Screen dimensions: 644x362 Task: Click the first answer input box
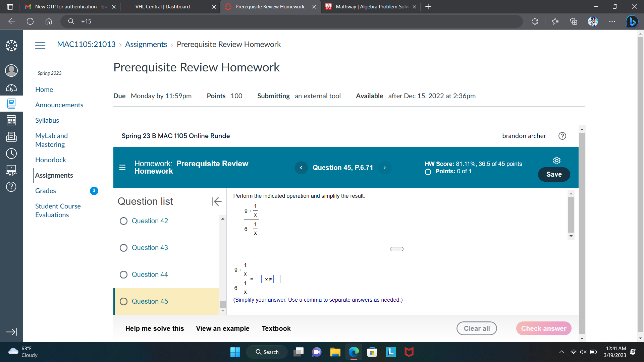click(x=258, y=279)
